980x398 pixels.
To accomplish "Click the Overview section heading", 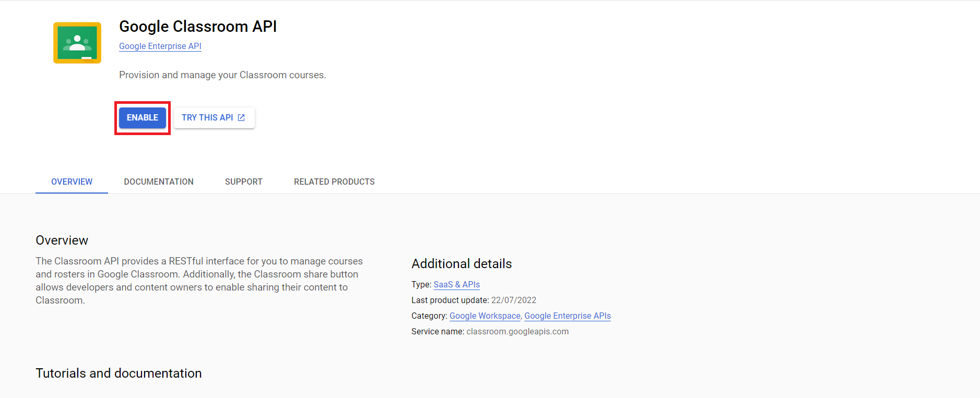I will coord(62,240).
